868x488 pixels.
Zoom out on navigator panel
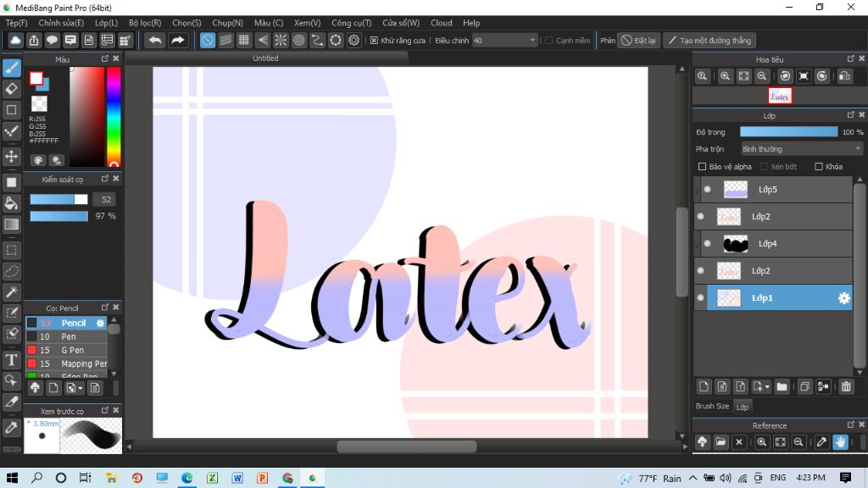[x=762, y=76]
